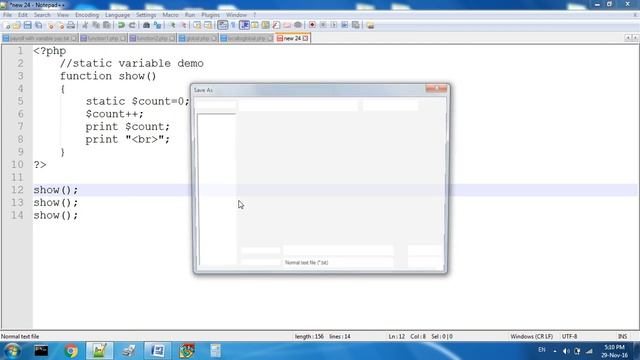640x360 pixels.
Task: Open Google Chrome from the taskbar
Action: pyautogui.click(x=71, y=351)
